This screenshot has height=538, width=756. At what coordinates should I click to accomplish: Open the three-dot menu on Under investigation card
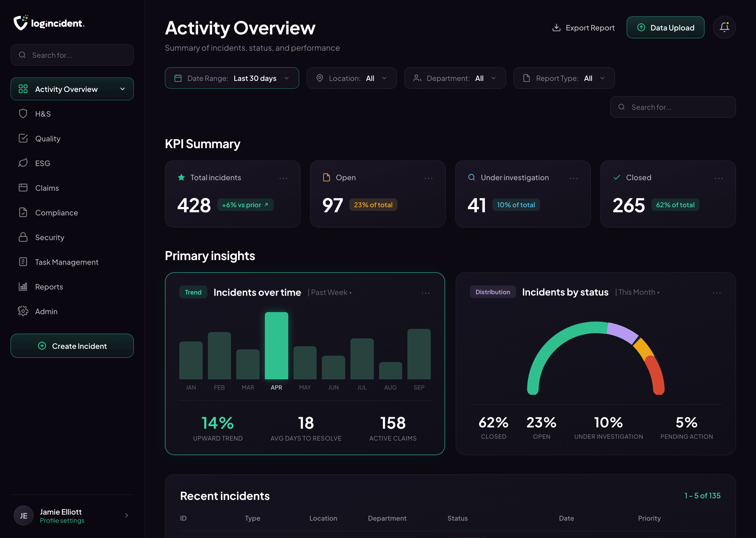pos(574,178)
